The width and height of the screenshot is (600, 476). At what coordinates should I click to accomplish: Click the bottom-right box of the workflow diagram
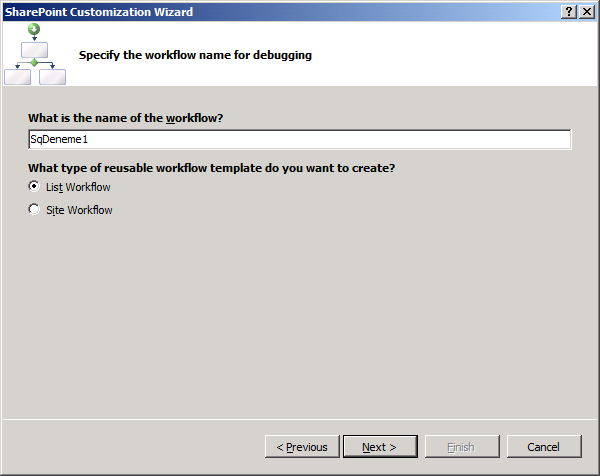(52, 77)
